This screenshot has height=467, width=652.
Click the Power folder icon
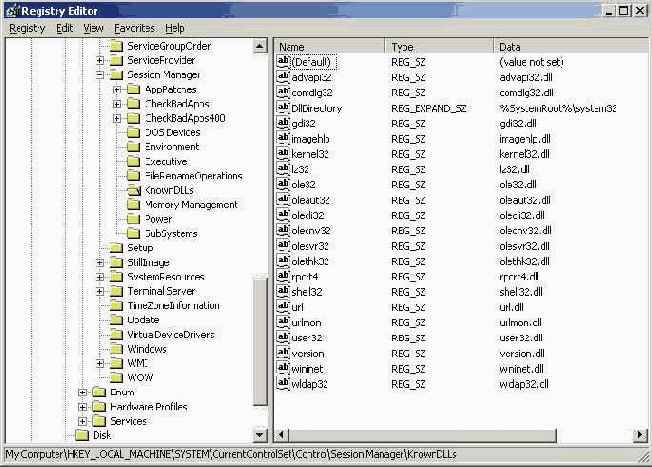tap(133, 219)
